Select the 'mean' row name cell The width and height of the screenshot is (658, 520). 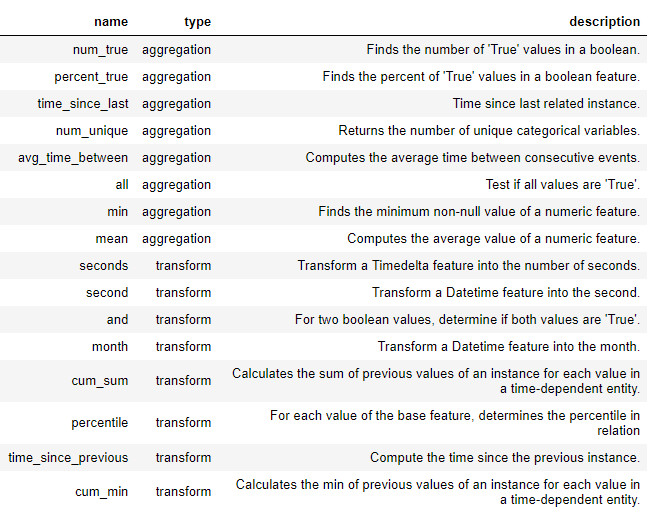click(x=112, y=238)
